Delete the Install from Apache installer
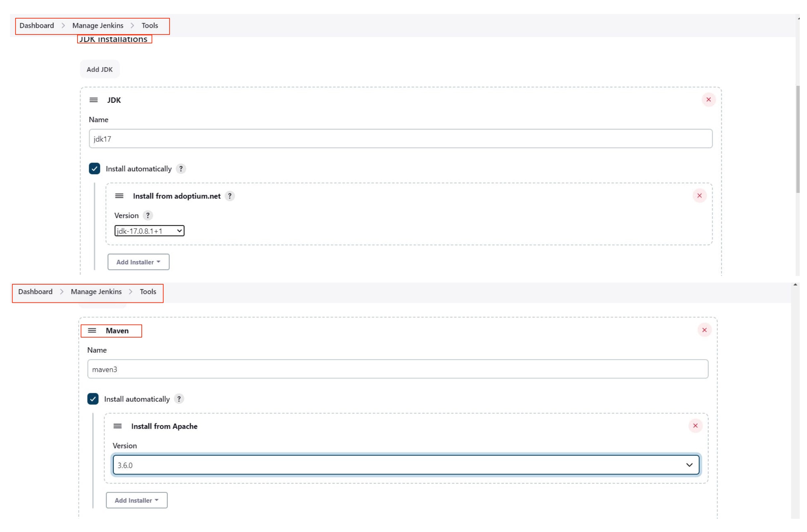 click(x=695, y=425)
